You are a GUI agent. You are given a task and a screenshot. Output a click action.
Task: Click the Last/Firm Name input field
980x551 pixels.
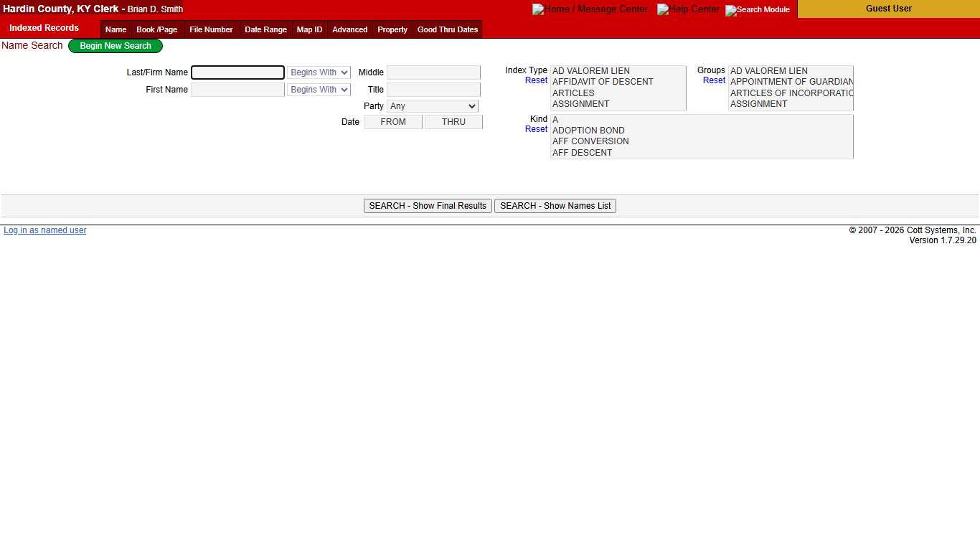[237, 72]
